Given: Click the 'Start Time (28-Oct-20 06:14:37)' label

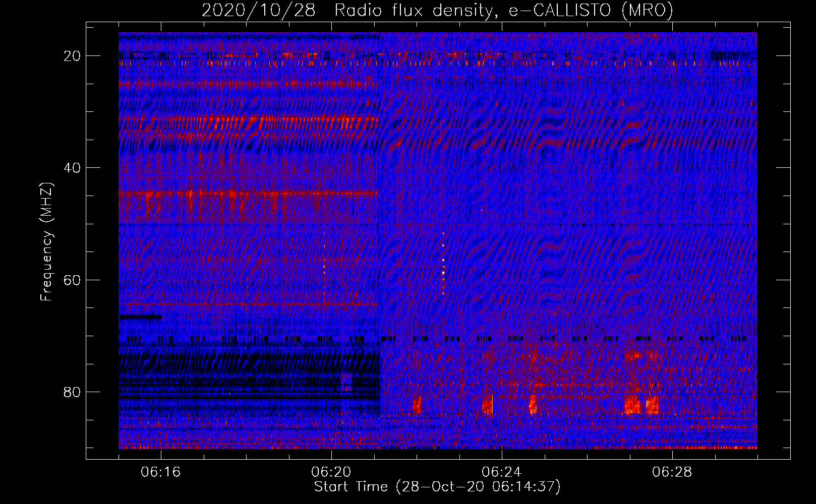Looking at the screenshot, I should click(x=437, y=487).
